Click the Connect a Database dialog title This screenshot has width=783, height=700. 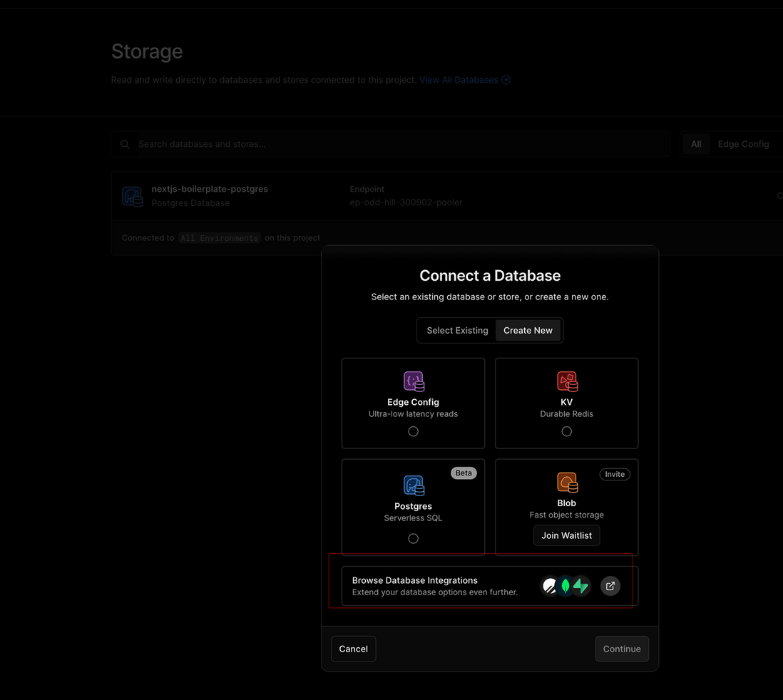(490, 276)
